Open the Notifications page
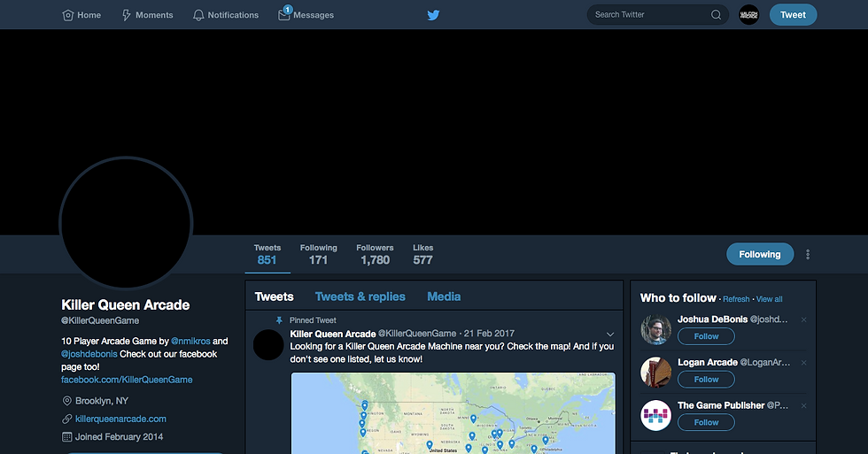The height and width of the screenshot is (454, 868). tap(226, 15)
